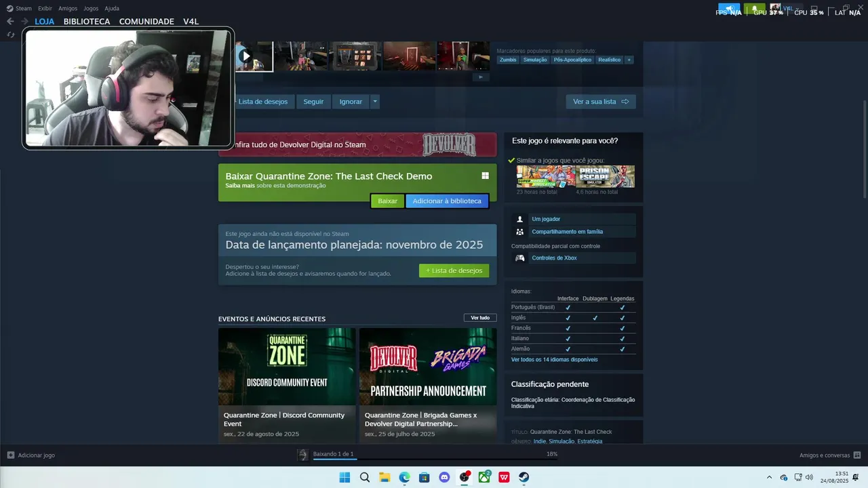Open the Windows Start menu
Image resolution: width=868 pixels, height=488 pixels.
point(344,477)
